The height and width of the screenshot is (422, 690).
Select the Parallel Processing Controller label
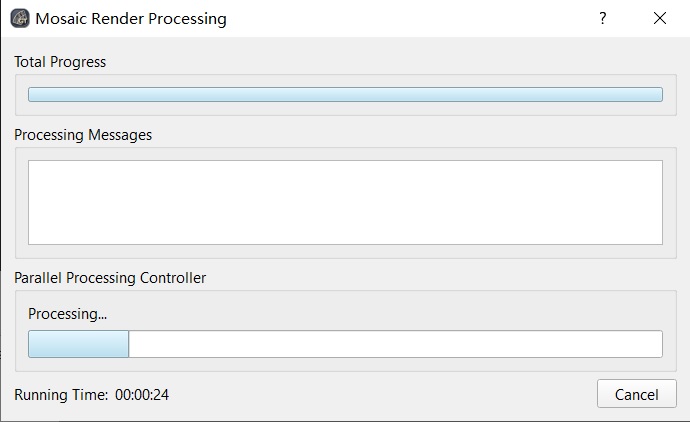[x=110, y=278]
